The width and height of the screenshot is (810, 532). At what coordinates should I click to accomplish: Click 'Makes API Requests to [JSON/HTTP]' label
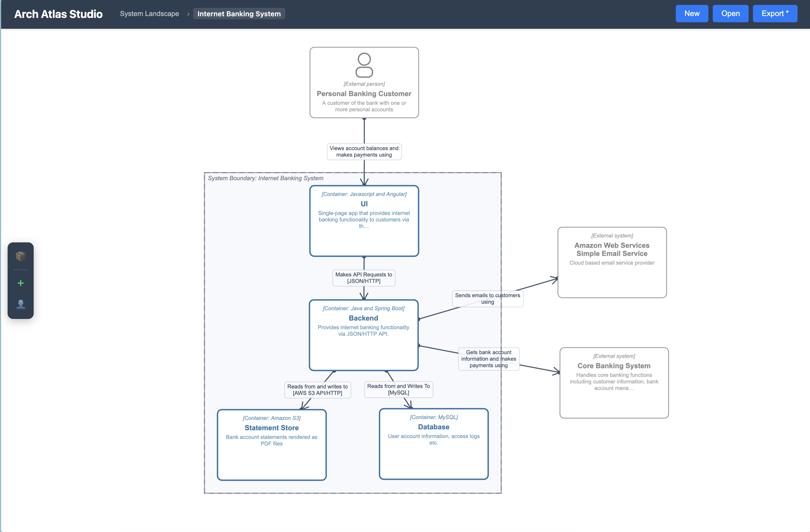(x=364, y=278)
